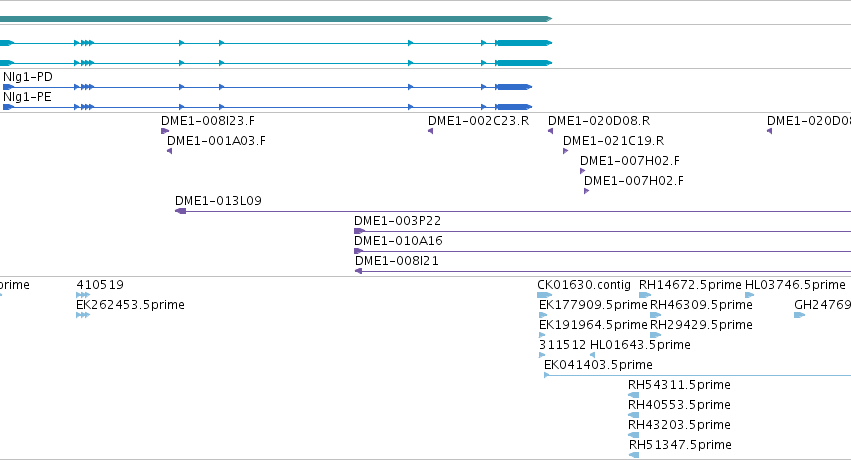Click the triple-arrow glyph under 410519
This screenshot has height=460, width=851.
(x=82, y=295)
